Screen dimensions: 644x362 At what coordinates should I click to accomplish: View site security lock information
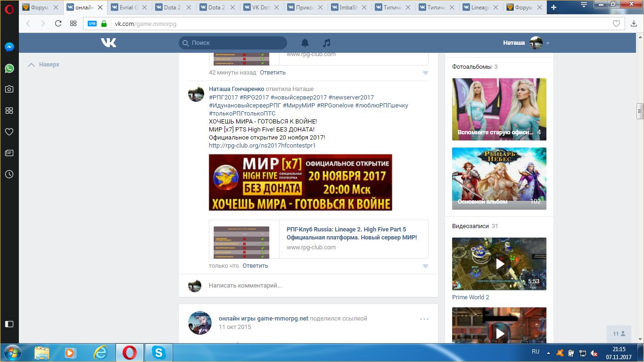(104, 24)
